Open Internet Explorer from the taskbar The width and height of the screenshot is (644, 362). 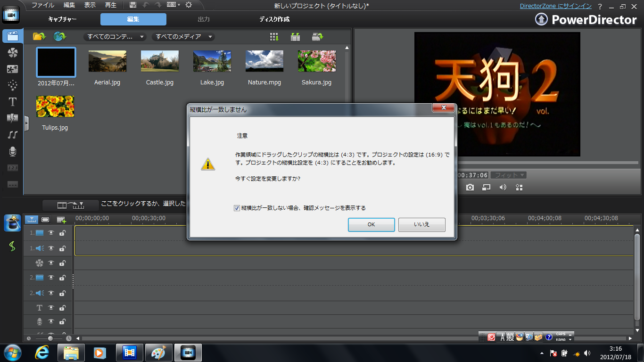point(43,353)
